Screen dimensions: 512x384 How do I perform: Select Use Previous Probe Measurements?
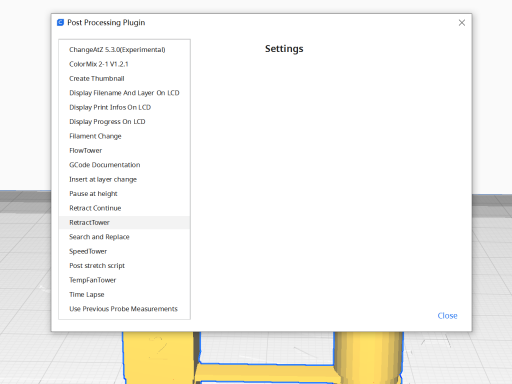(x=124, y=309)
